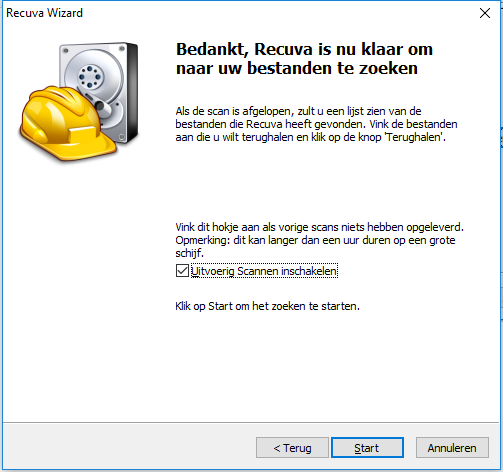This screenshot has width=503, height=472.
Task: Click the 'Als de scan is afgelopen' paragraph
Action: pyautogui.click(x=316, y=124)
